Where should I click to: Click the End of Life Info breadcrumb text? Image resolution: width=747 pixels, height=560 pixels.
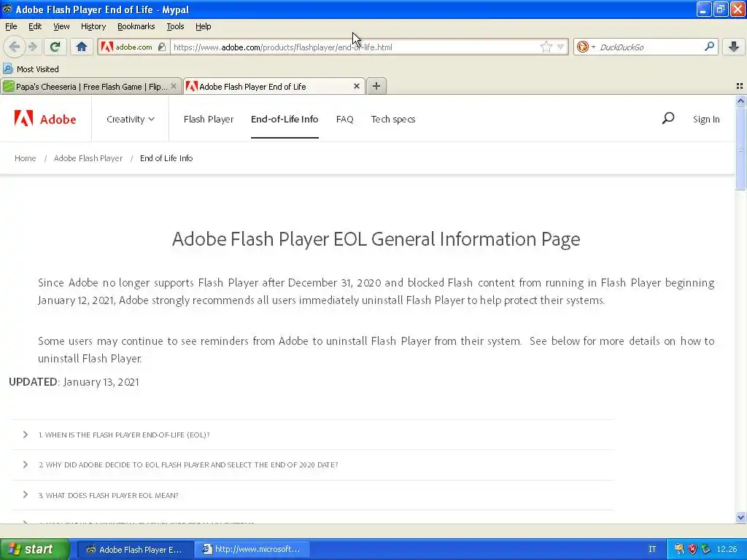(166, 158)
